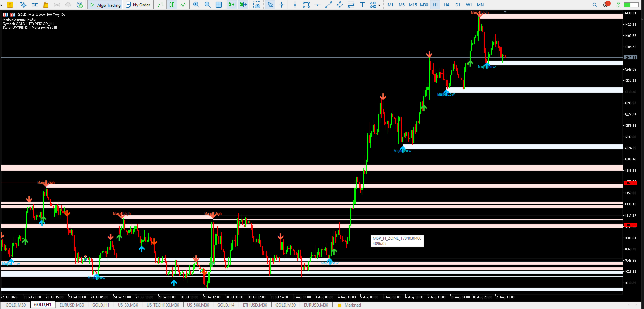Select the crosshair tool
The height and width of the screenshot is (309, 644).
click(x=281, y=5)
